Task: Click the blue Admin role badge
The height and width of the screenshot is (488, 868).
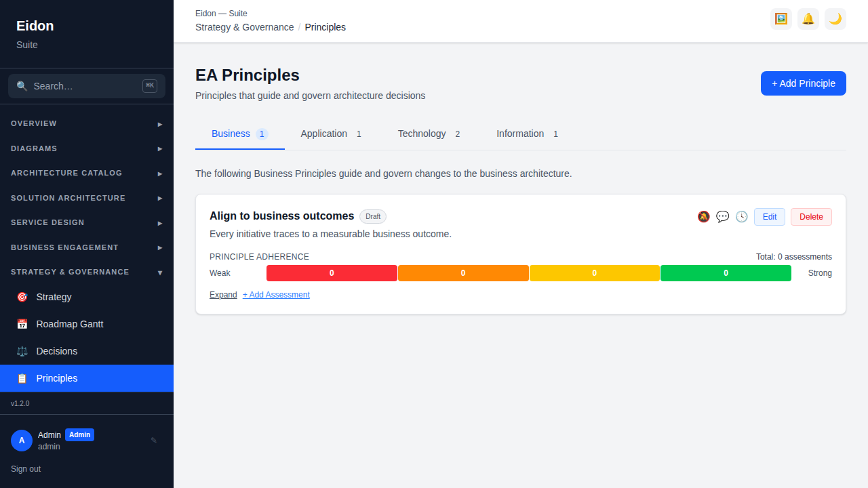Action: coord(79,435)
